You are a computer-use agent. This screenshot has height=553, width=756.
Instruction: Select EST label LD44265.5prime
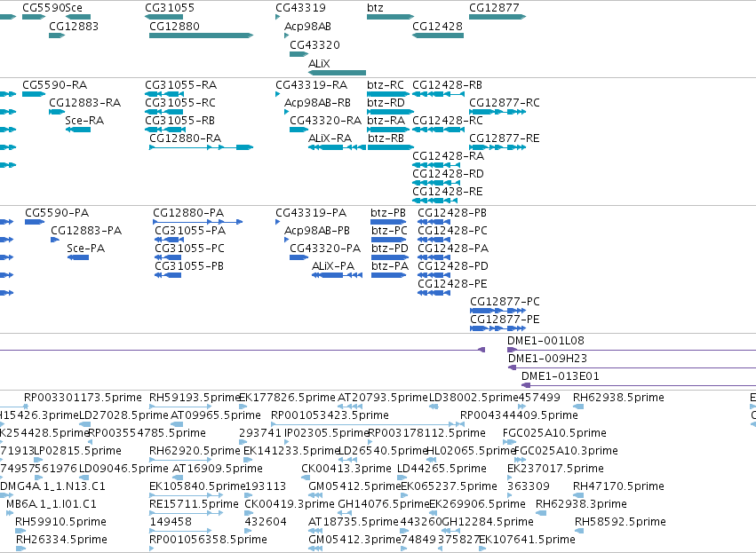pos(442,469)
